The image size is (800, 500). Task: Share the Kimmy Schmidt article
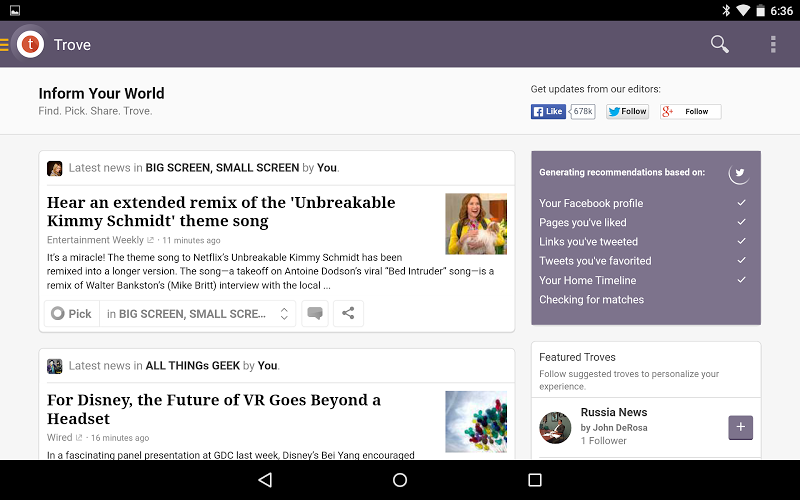[x=348, y=313]
